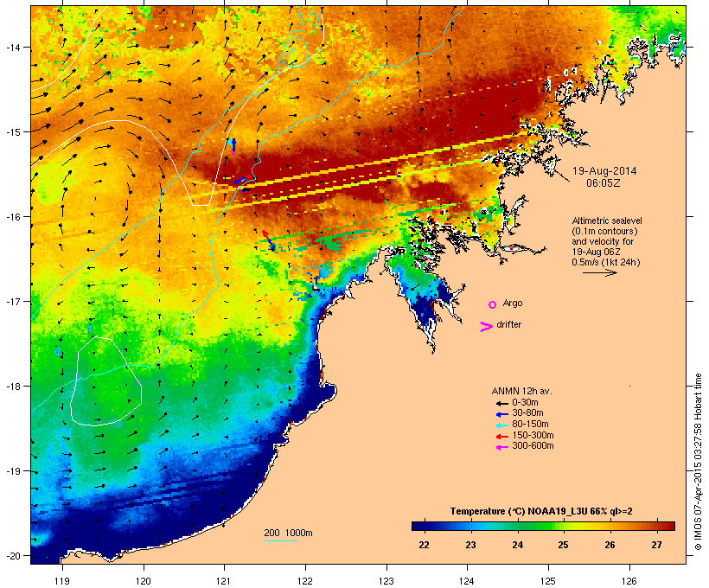
Task: Click the longitude axis label 121
Action: 224,581
